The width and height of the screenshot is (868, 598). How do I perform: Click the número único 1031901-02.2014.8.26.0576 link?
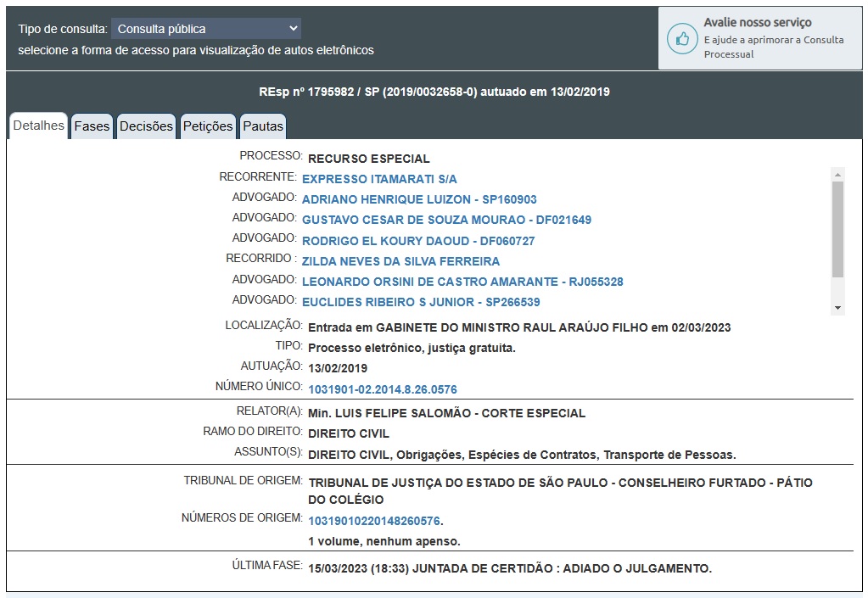[382, 389]
